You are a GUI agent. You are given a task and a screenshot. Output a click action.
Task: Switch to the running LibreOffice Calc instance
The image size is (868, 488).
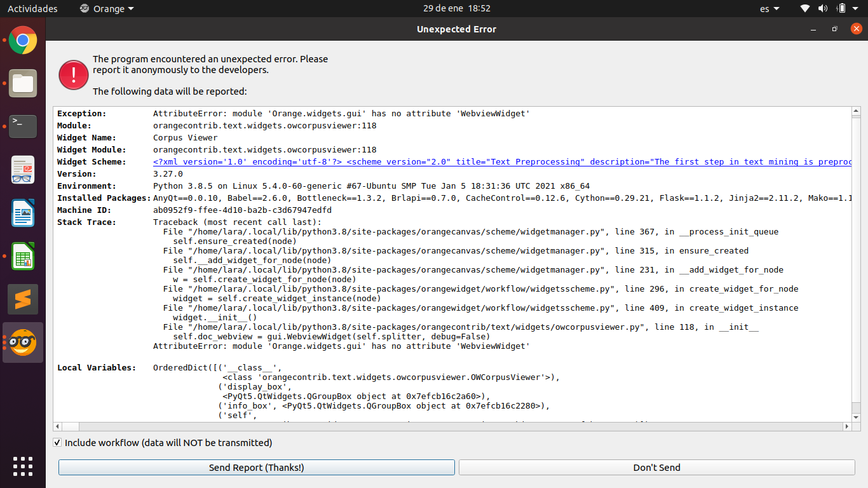(22, 256)
